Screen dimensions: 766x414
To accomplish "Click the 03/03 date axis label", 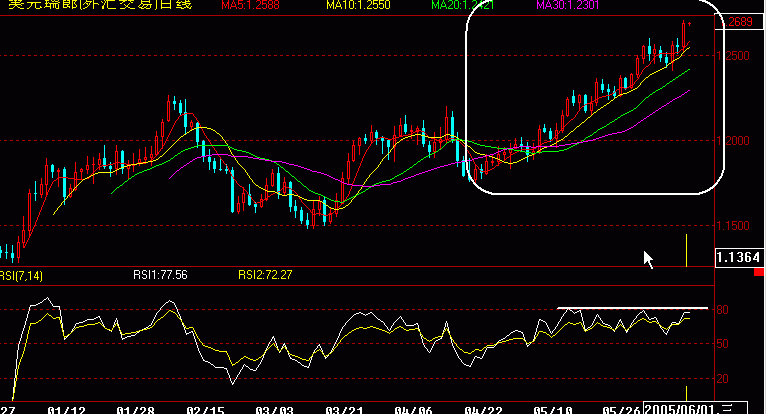I will click(275, 409).
